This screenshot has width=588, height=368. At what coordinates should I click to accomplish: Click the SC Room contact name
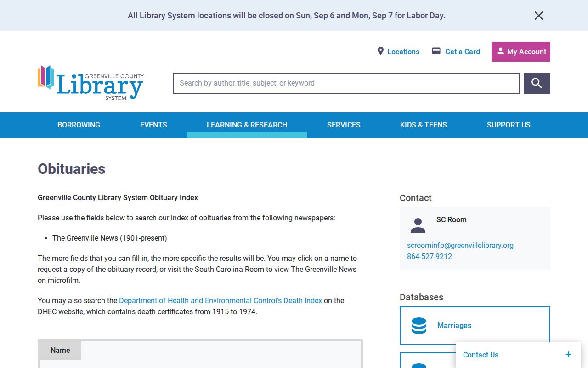[x=452, y=220]
